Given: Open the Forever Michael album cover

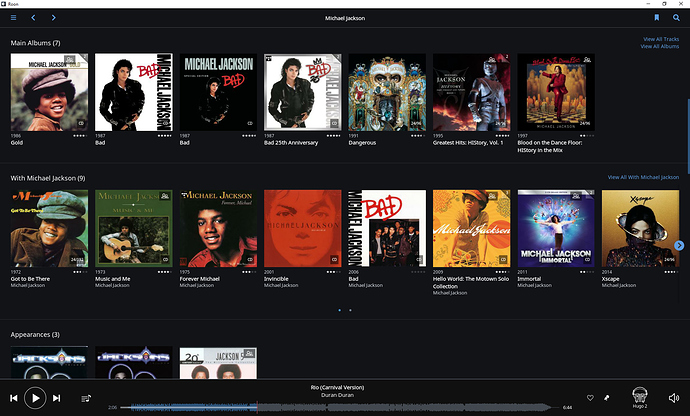Looking at the screenshot, I should point(218,228).
